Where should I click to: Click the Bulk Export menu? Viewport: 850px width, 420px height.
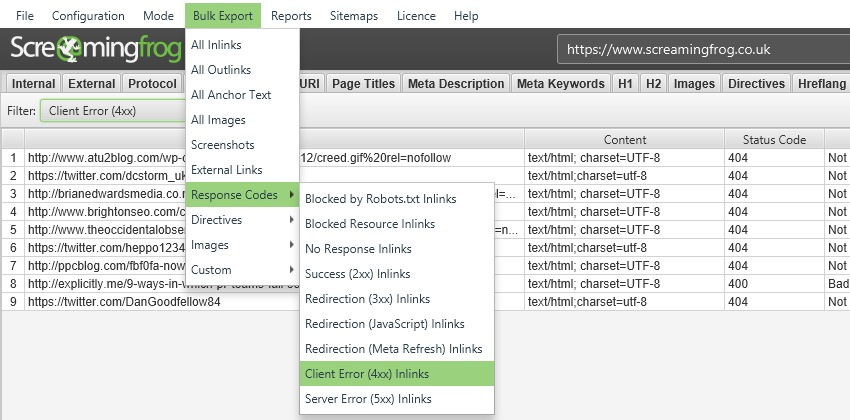(x=223, y=16)
